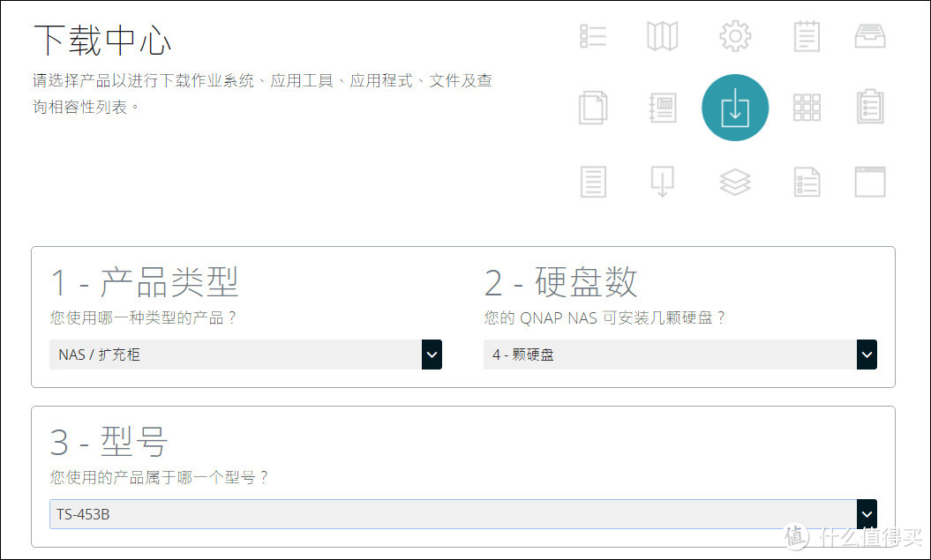Click the bulleted list icon
Screen dimensions: 931x560
[x=593, y=36]
